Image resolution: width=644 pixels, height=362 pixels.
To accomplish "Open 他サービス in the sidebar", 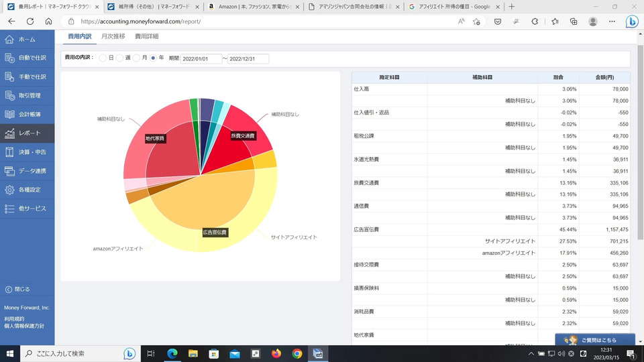I will click(27, 209).
